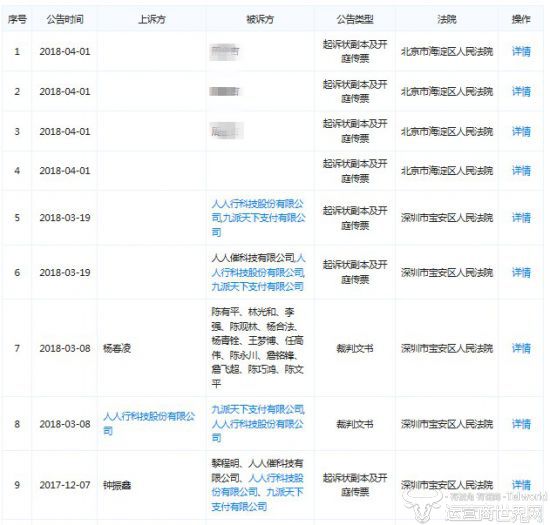Click the 法院 column header
The image size is (550, 525).
pyautogui.click(x=447, y=19)
